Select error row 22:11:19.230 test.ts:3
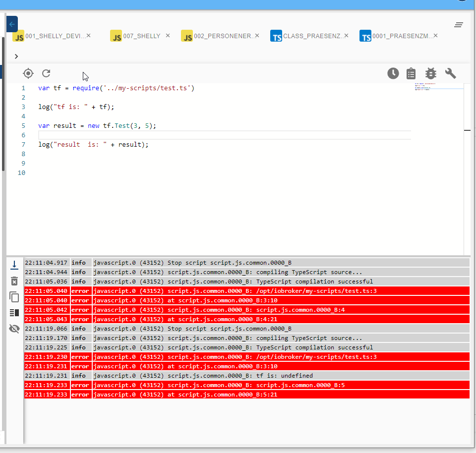The width and height of the screenshot is (476, 453). point(247,357)
